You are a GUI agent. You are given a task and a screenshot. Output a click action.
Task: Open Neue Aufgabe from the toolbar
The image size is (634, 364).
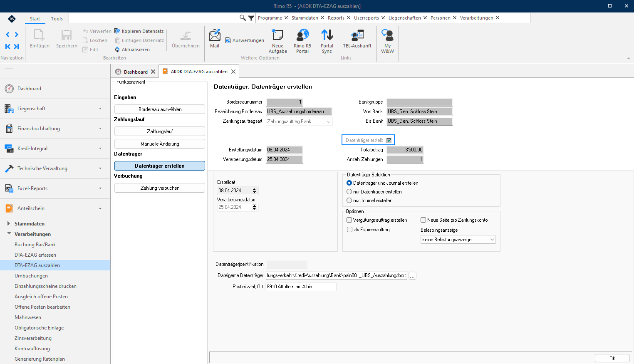point(277,41)
